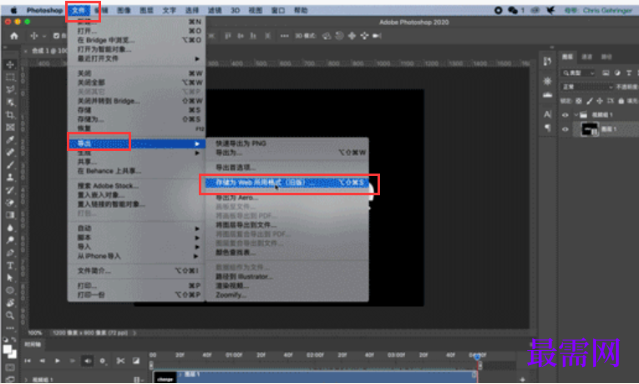This screenshot has height=384, width=639.
Task: Select the Brush tool
Action: [11, 165]
